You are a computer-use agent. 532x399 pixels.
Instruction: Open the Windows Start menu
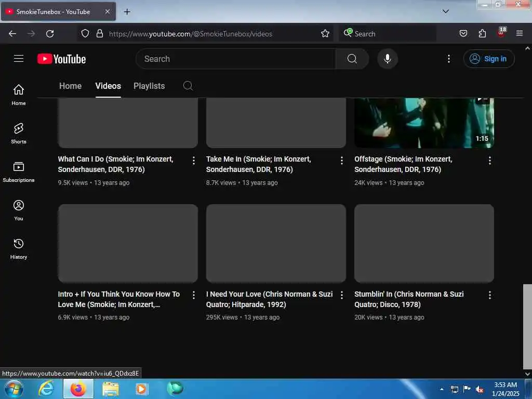14,389
